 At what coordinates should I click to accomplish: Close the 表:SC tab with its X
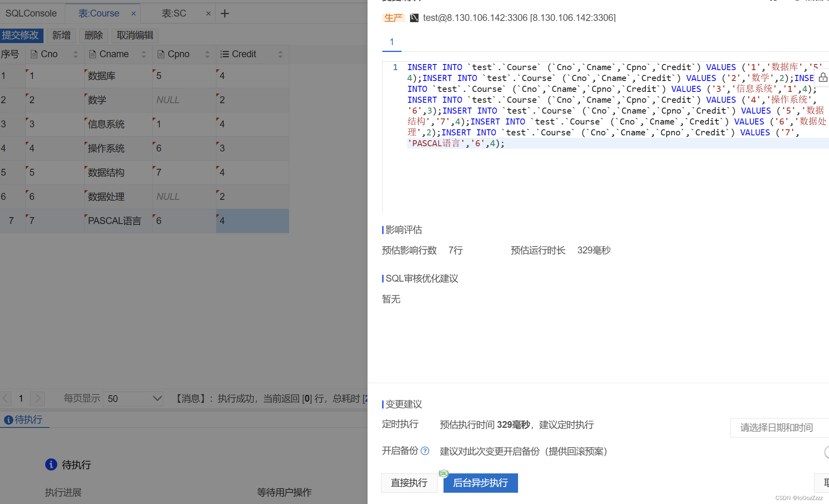click(x=208, y=14)
